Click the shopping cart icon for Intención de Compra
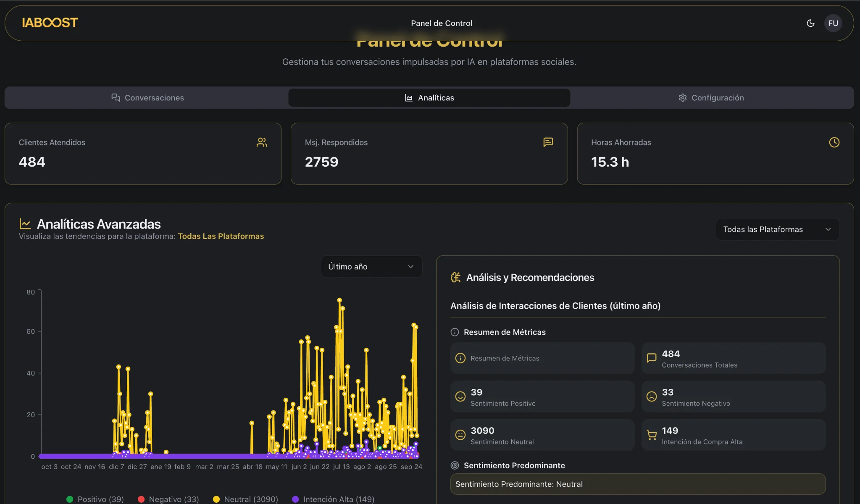860x504 pixels. pyautogui.click(x=651, y=435)
